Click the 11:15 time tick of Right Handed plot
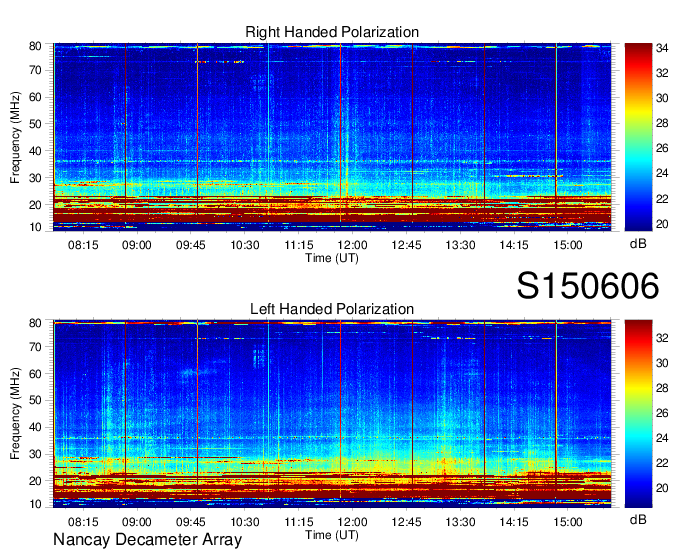 [x=299, y=245]
